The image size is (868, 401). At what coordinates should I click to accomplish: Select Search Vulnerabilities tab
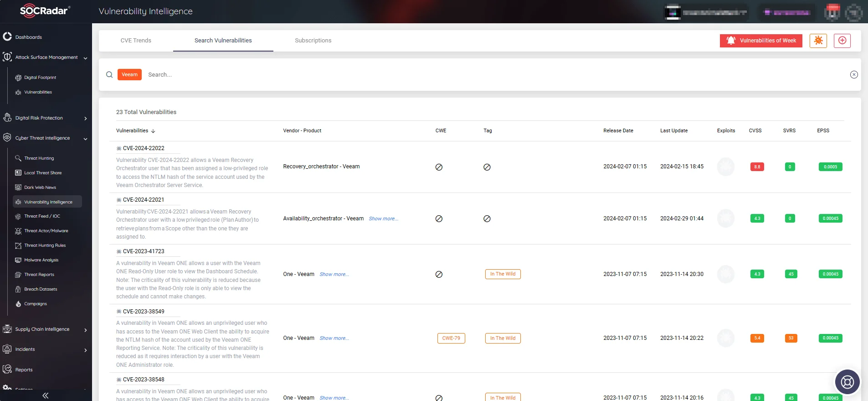click(223, 41)
